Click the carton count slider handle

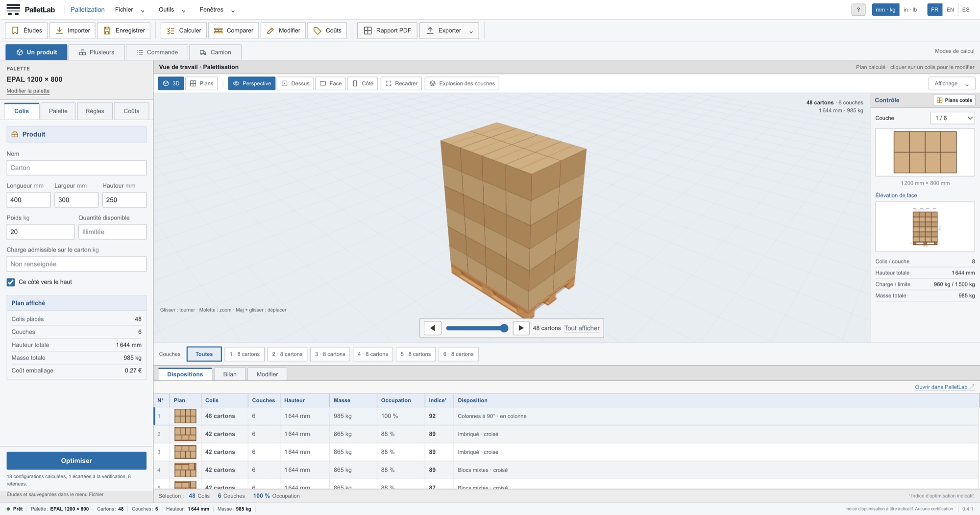pyautogui.click(x=504, y=328)
